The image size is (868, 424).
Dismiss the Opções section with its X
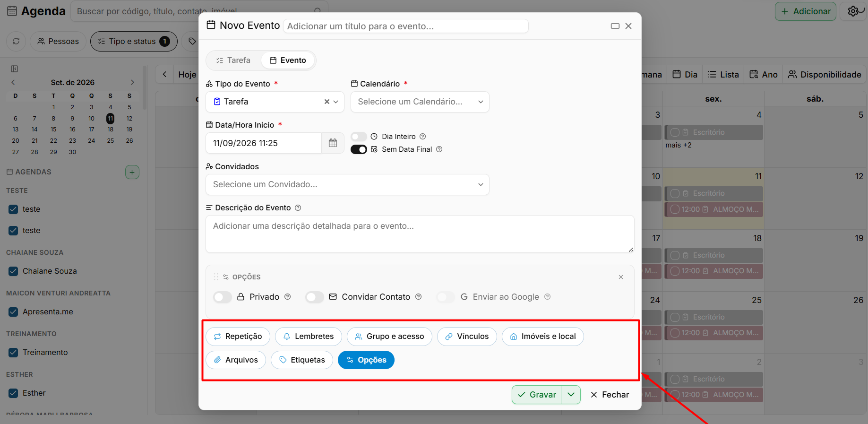point(621,277)
